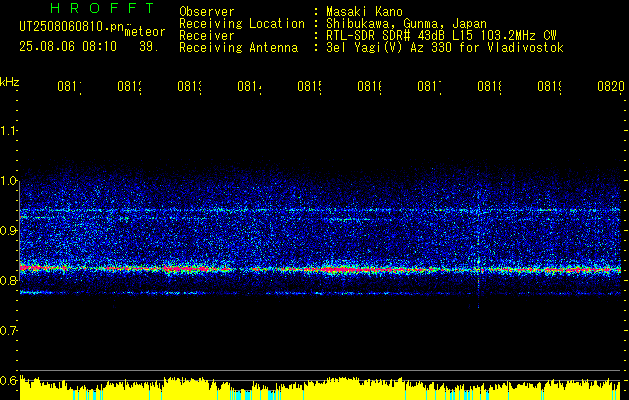Click the 0.8 kHz axis label
The height and width of the screenshot is (400, 629).
pyautogui.click(x=9, y=280)
